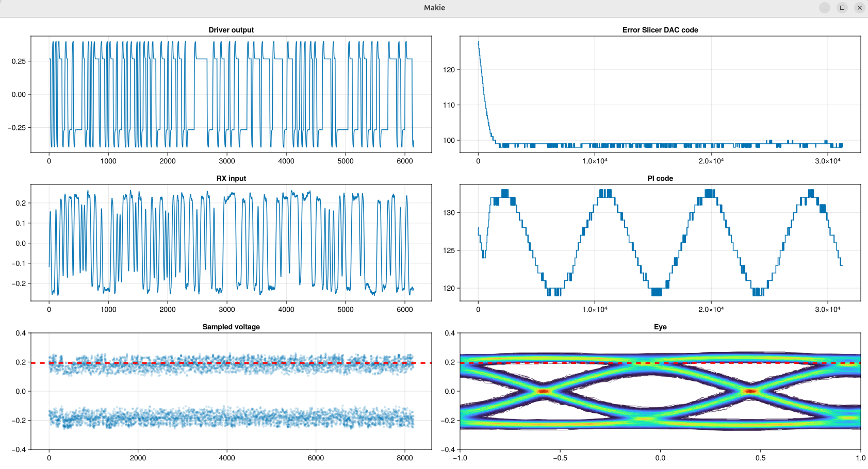
Task: Click the top of Error Slicer DAC decay curve
Action: coord(479,43)
